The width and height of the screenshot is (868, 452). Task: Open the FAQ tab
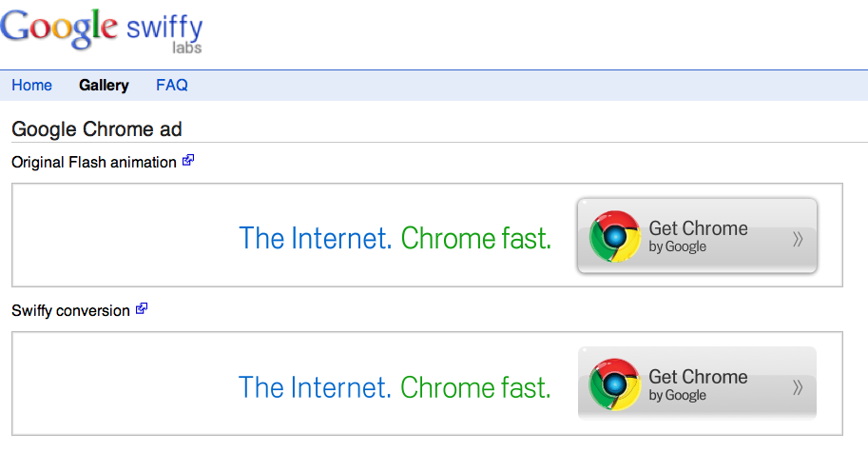[x=172, y=85]
